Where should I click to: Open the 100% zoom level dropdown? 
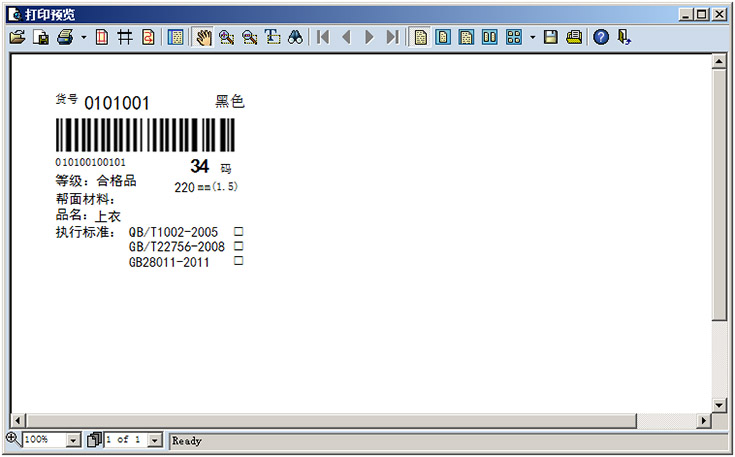pos(73,440)
